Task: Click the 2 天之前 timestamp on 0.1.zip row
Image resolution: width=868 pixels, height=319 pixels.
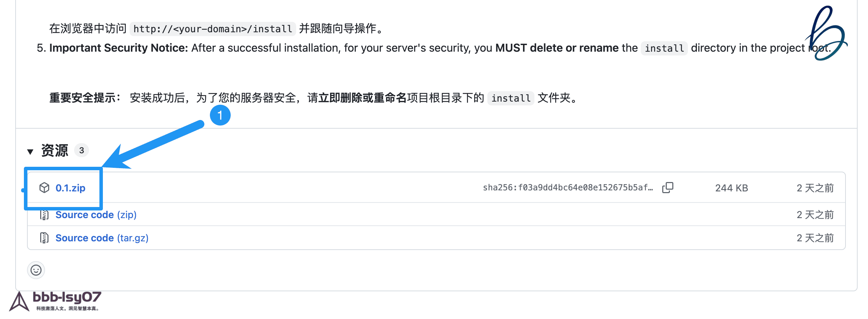Action: pyautogui.click(x=815, y=188)
